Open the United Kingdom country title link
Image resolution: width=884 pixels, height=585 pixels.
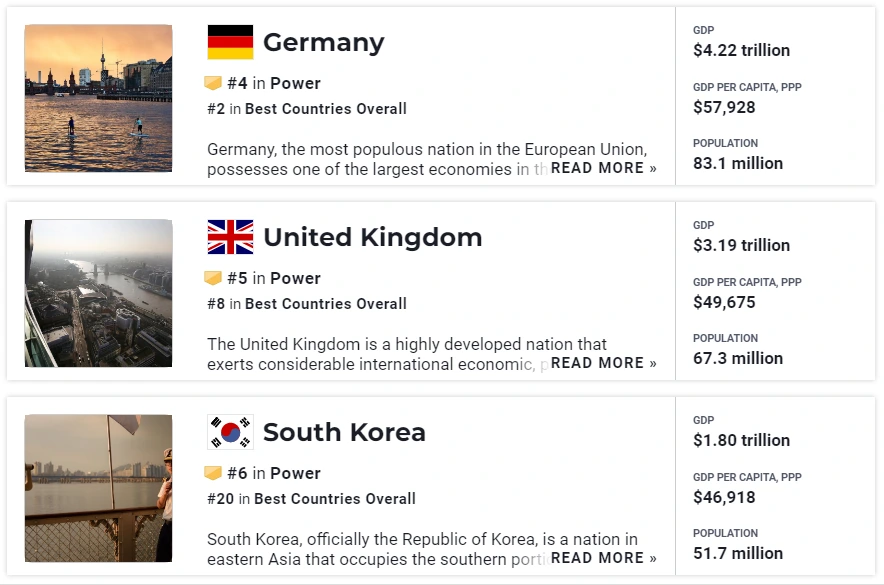(373, 237)
